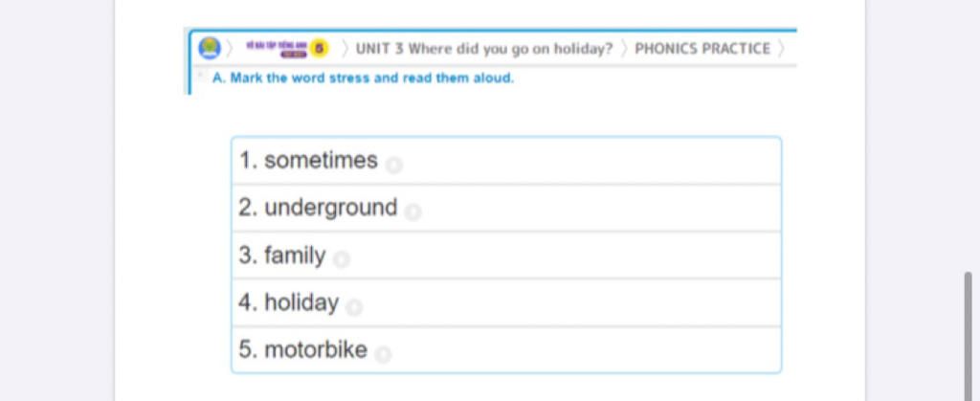Open the grade 5 workbook badge
This screenshot has width=980, height=401.
tap(287, 48)
